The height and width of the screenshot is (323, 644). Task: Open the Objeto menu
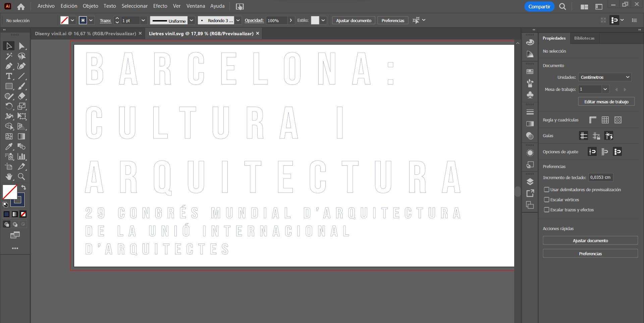click(x=90, y=6)
